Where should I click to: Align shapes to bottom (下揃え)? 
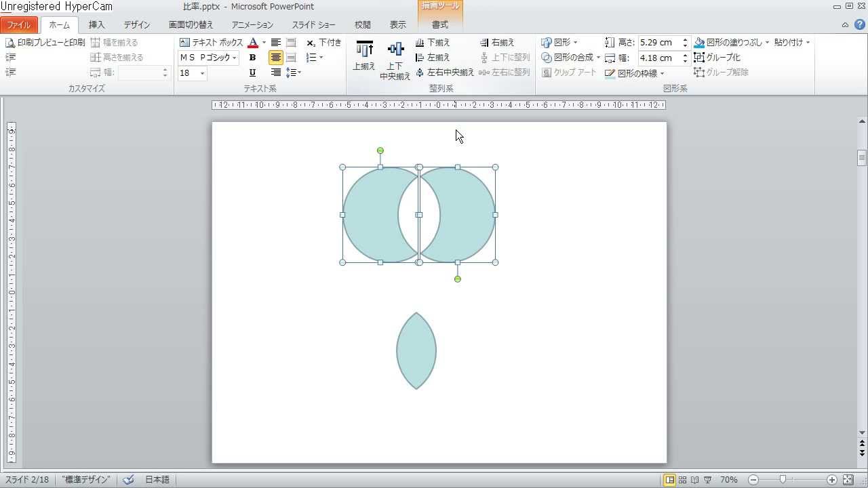tap(433, 43)
